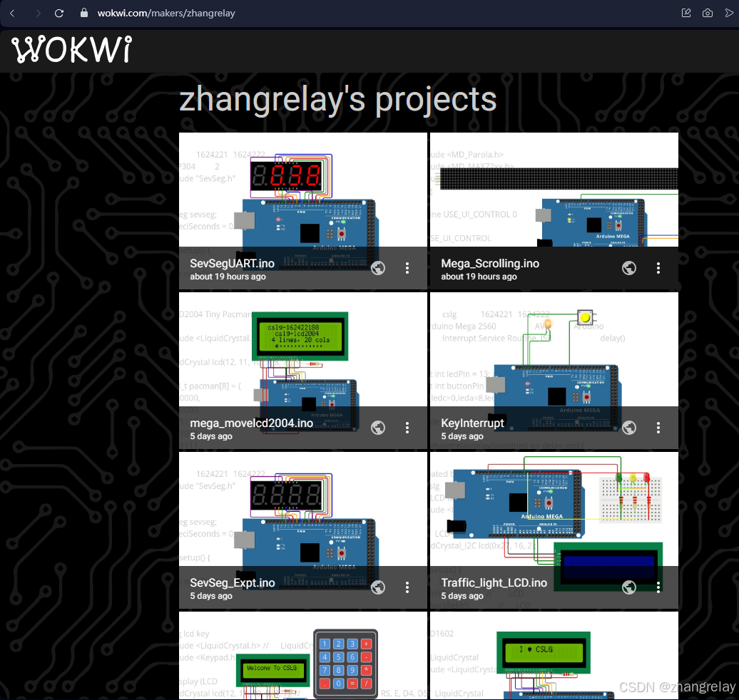Click 'about 19 hours ago' under SevSegUART.ino
739x700 pixels.
click(x=228, y=277)
